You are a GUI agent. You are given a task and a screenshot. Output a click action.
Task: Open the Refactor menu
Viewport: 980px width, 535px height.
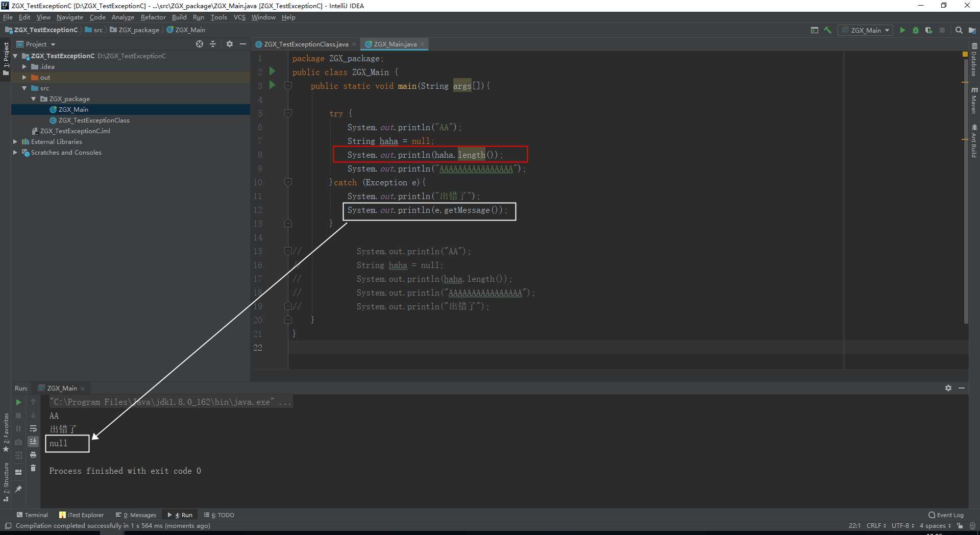(153, 17)
